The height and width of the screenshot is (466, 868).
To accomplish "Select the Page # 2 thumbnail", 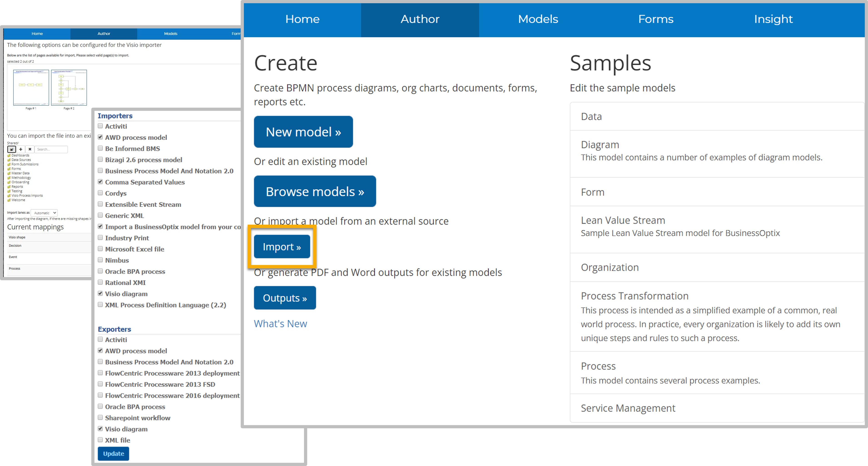I will tap(69, 88).
